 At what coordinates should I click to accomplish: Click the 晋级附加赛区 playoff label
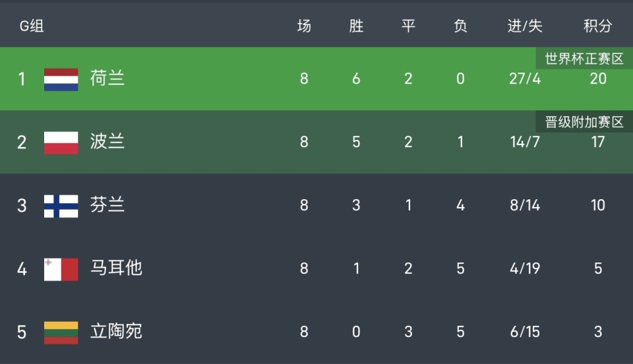click(584, 122)
